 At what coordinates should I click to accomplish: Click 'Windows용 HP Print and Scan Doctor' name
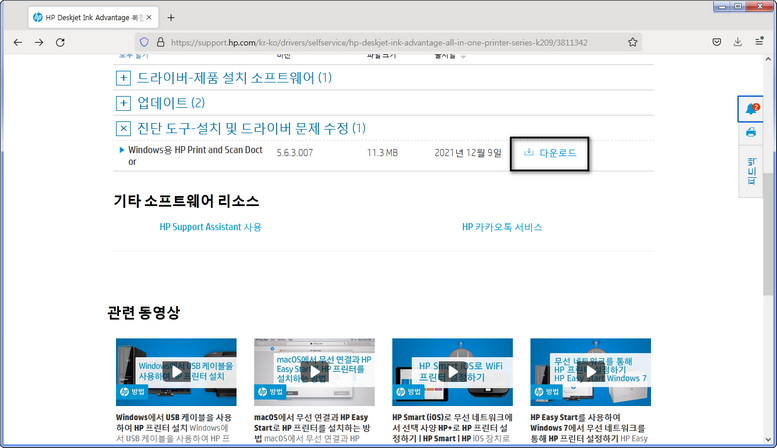[195, 156]
